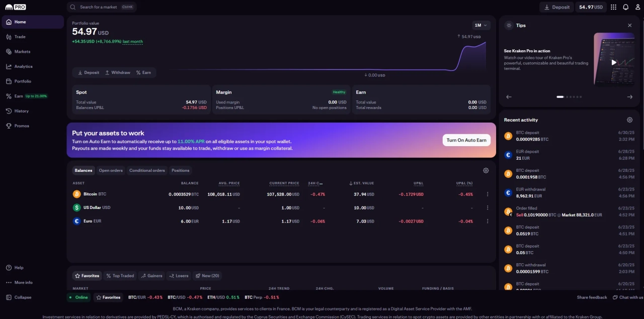Click Share feedback link
The width and height of the screenshot is (644, 319).
click(x=592, y=297)
